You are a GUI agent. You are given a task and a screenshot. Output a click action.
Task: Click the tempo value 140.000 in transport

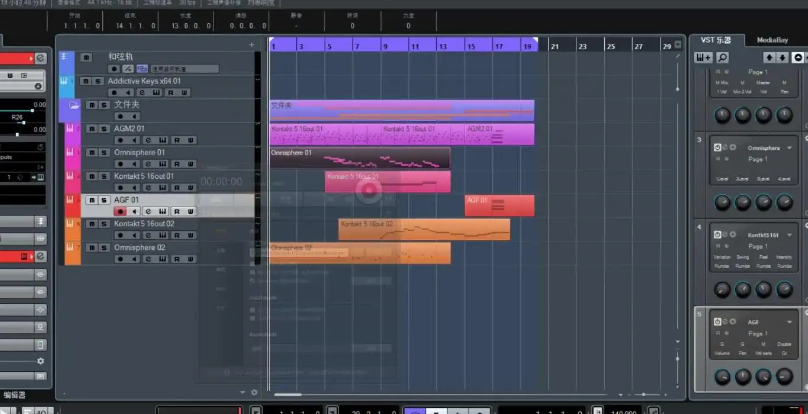click(623, 412)
